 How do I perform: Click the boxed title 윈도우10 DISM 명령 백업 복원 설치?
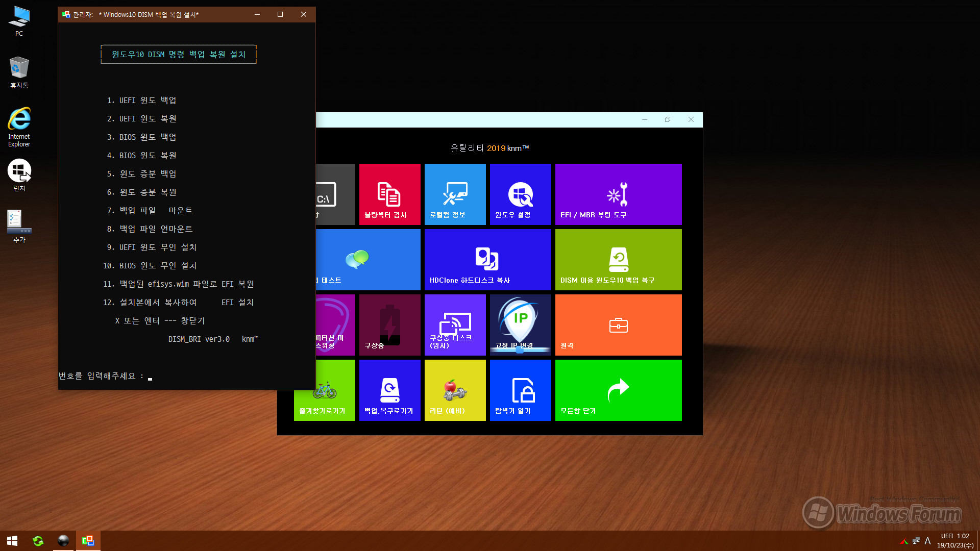point(179,55)
